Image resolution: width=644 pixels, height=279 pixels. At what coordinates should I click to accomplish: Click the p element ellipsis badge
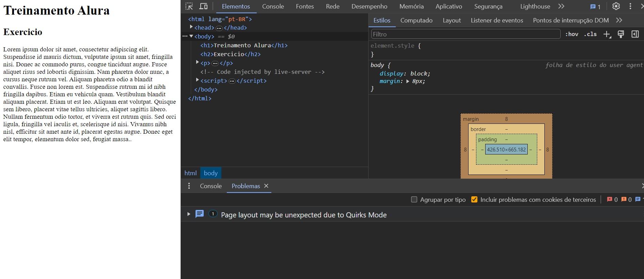click(x=215, y=63)
